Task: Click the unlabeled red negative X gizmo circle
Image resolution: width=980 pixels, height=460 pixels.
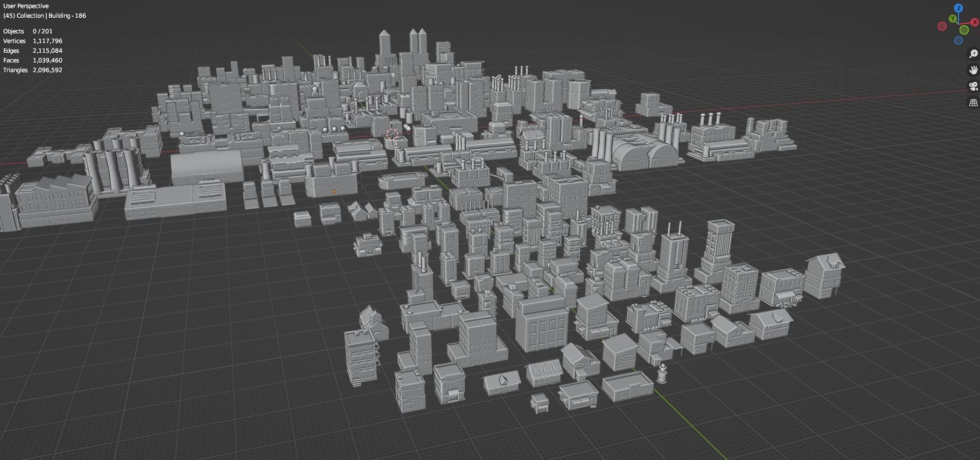Action: tap(942, 26)
